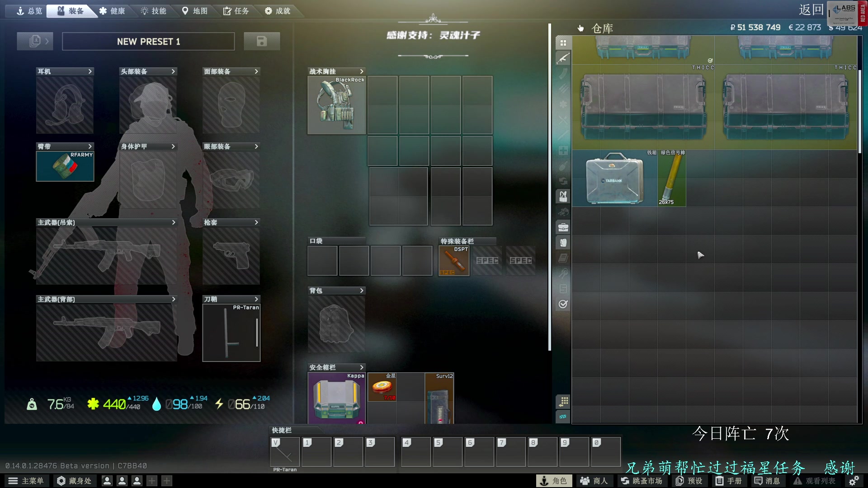Click the bottom stash arrows icon

click(563, 417)
